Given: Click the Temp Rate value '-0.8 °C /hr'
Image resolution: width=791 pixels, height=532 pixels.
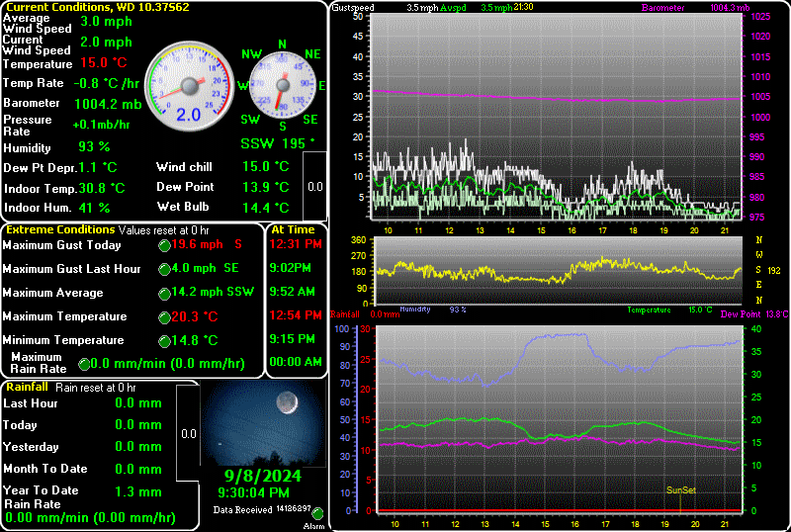Looking at the screenshot, I should [x=107, y=83].
